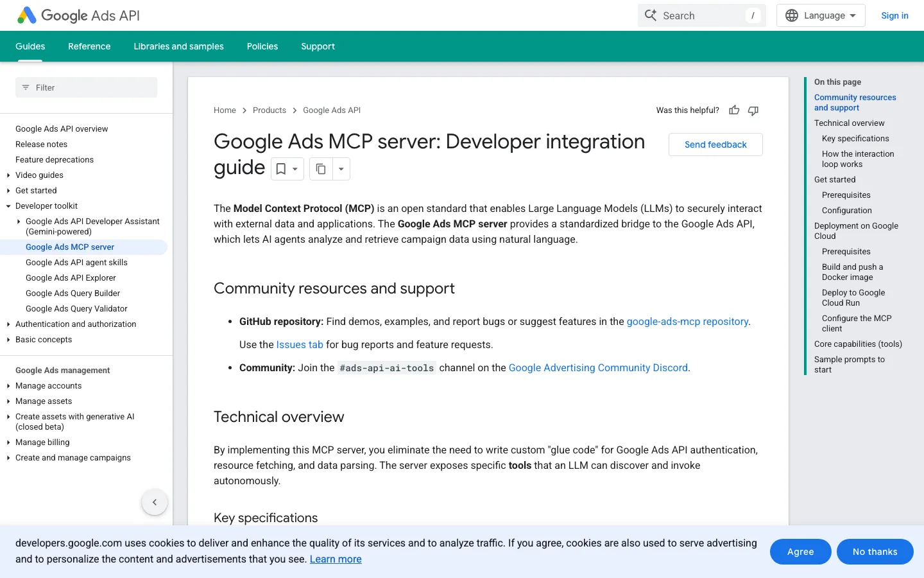Collapse the sidebar with the chevron button
This screenshot has height=578, width=924.
155,502
